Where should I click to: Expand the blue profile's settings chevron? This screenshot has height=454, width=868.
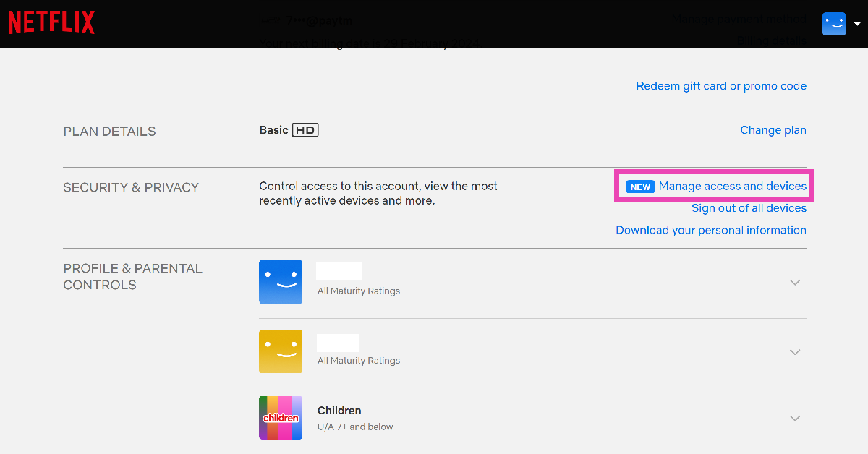coord(795,283)
